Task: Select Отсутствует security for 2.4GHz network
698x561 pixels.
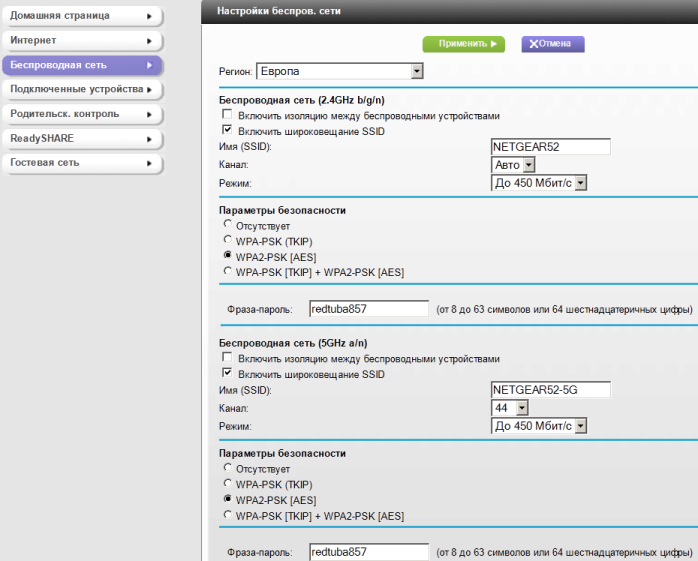Action: (x=227, y=224)
